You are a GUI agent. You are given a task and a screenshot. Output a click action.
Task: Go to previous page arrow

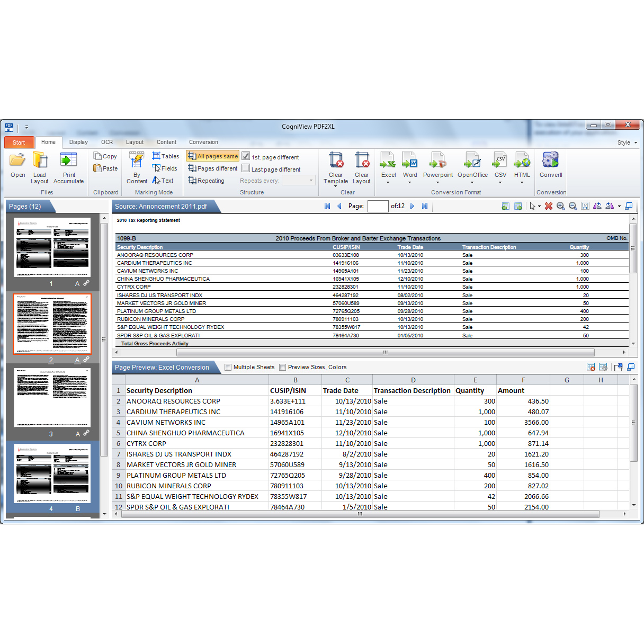point(339,206)
